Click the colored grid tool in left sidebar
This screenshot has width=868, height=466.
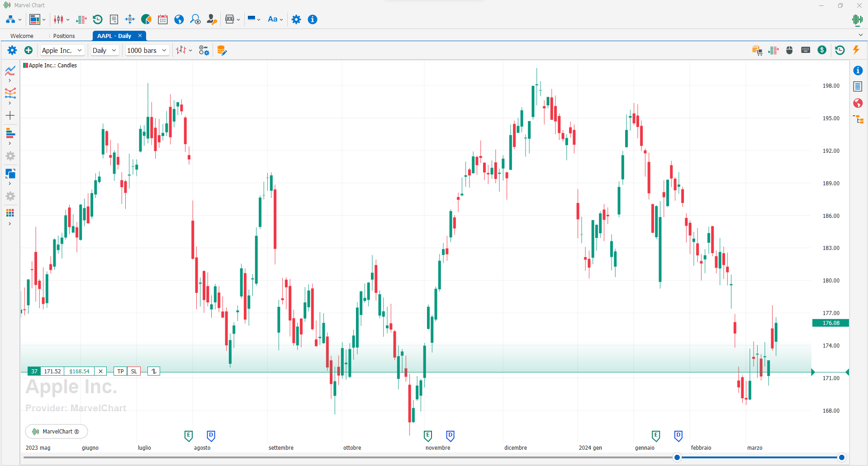pyautogui.click(x=10, y=213)
